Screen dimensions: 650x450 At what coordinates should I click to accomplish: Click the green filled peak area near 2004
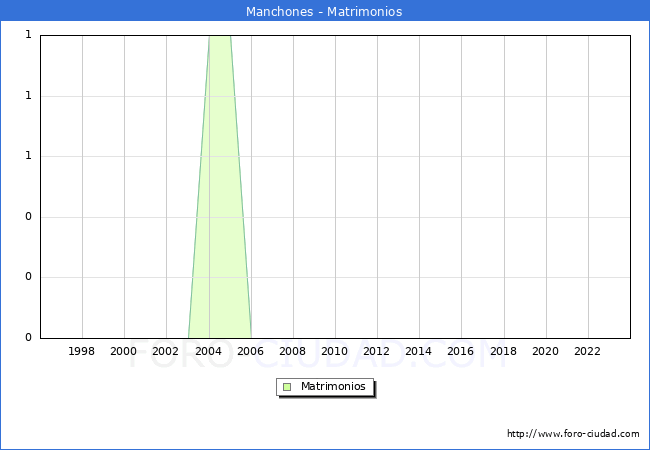(220, 186)
